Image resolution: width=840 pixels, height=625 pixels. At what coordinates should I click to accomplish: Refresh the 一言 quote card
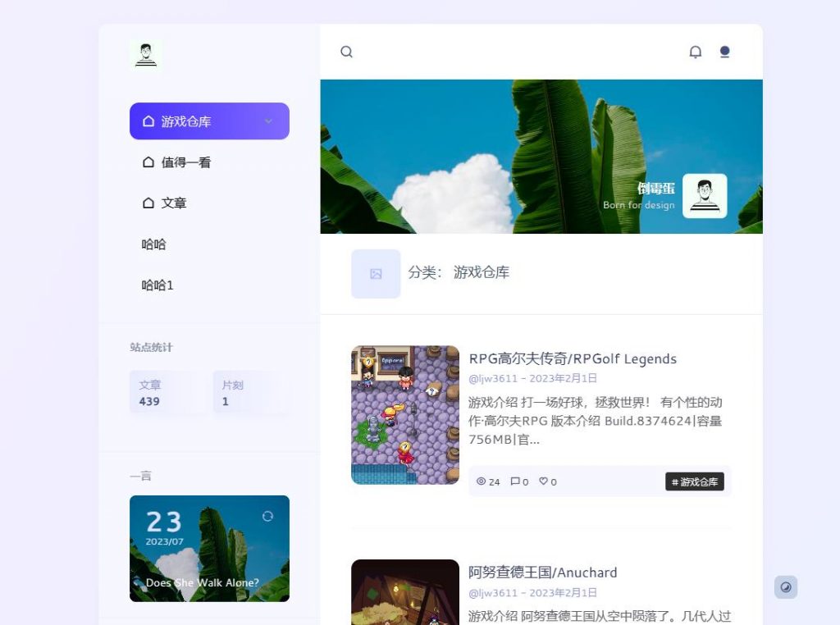[x=268, y=516]
